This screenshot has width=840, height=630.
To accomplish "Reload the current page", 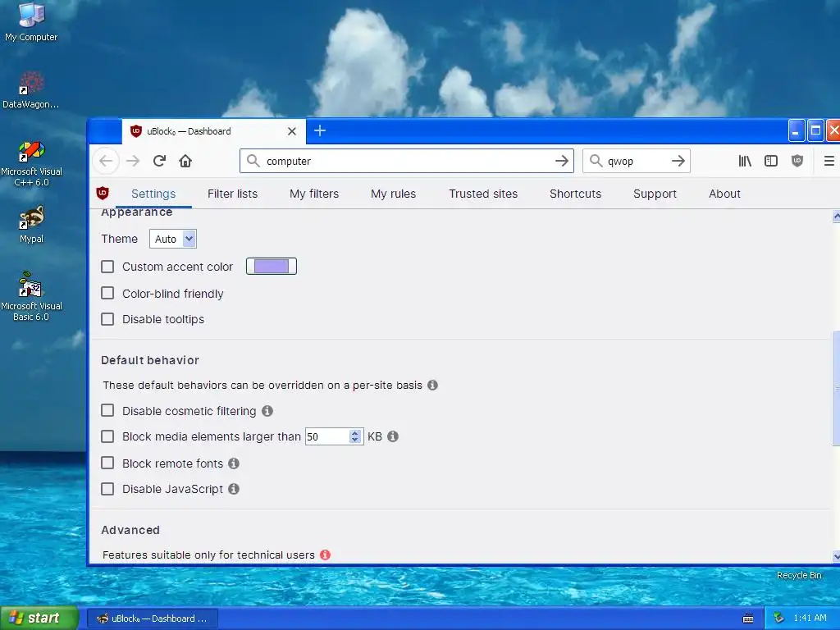I will [x=159, y=161].
